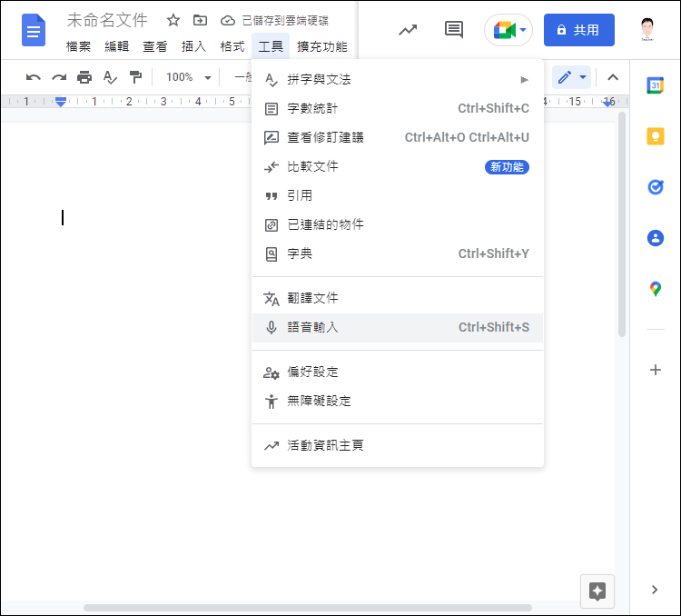Open Google Calendar side panel
Image resolution: width=681 pixels, height=616 pixels.
coord(656,85)
